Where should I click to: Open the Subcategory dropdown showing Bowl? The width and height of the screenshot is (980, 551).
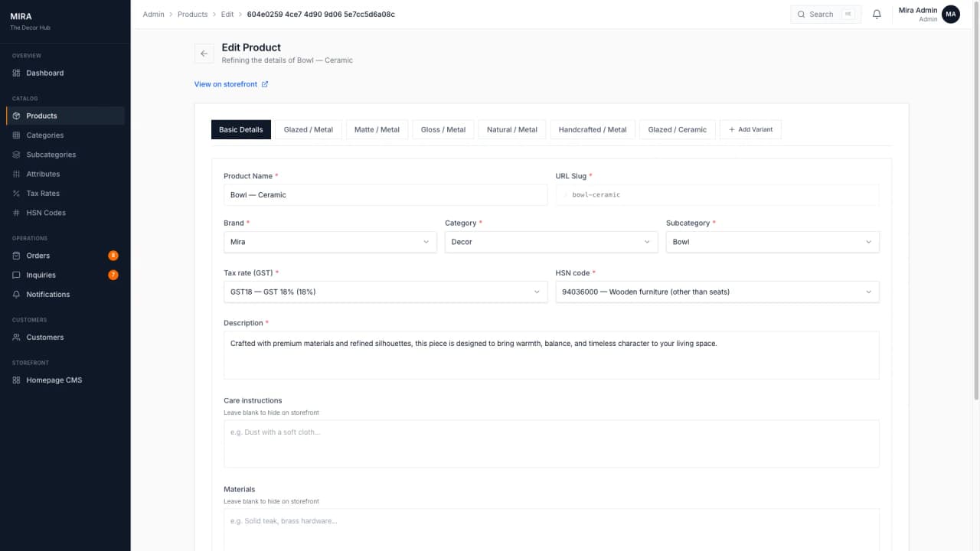pyautogui.click(x=773, y=242)
